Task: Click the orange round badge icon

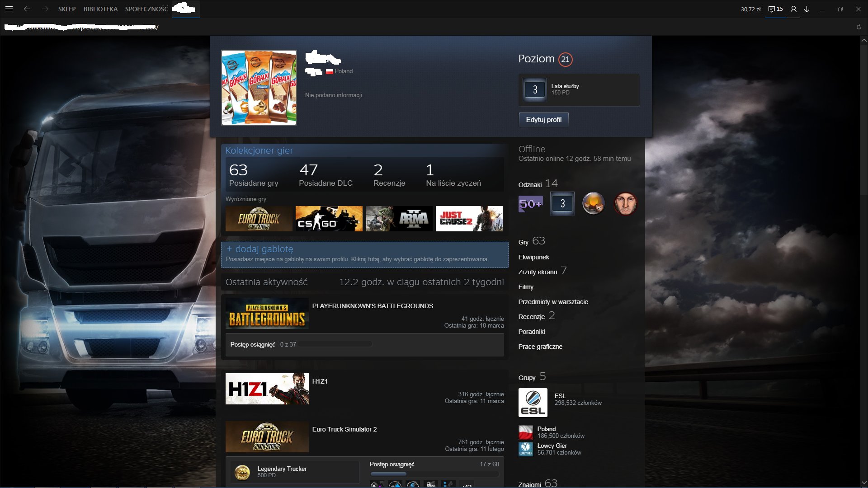Action: [594, 204]
